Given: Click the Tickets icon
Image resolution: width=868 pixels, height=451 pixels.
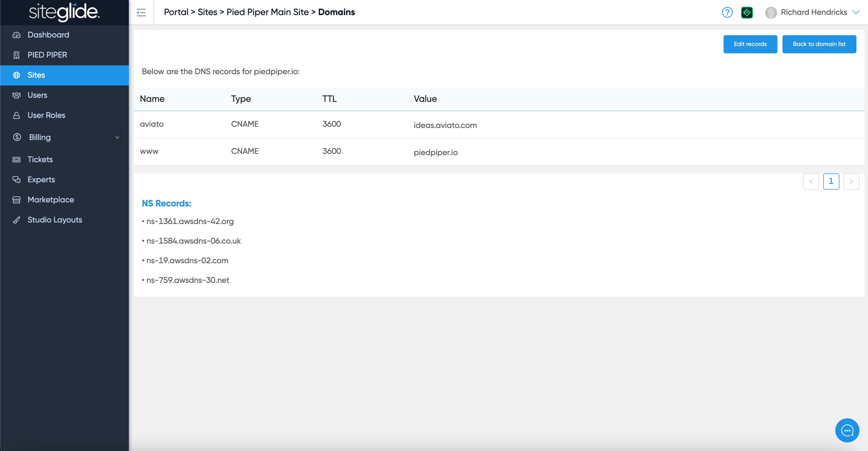Looking at the screenshot, I should 17,160.
